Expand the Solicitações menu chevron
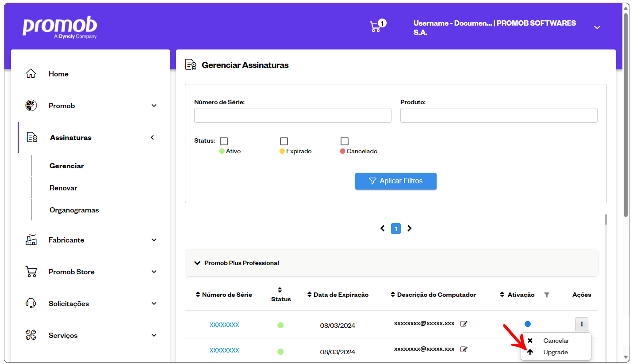 pyautogui.click(x=154, y=303)
